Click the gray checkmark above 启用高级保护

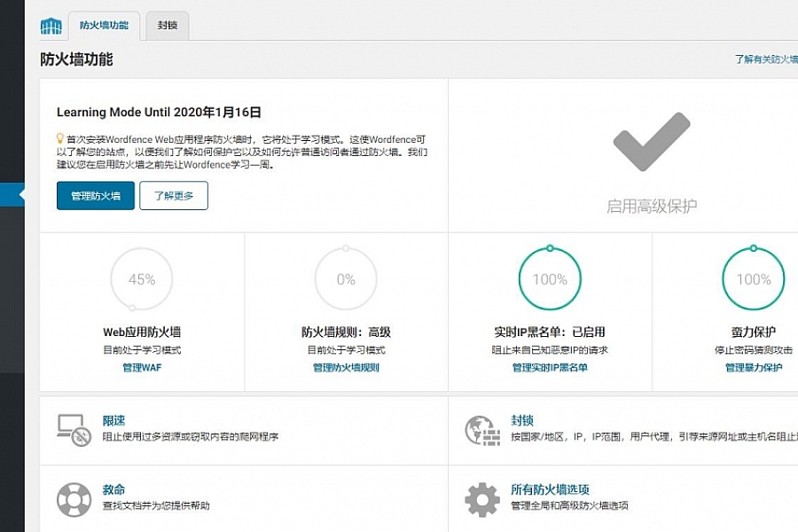[652, 142]
